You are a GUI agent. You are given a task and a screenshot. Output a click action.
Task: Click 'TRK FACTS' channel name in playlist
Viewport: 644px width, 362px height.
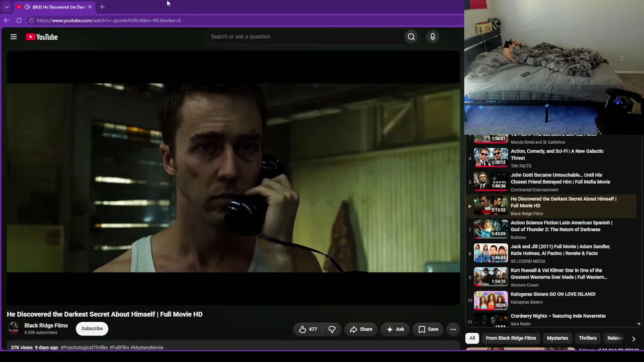click(521, 166)
